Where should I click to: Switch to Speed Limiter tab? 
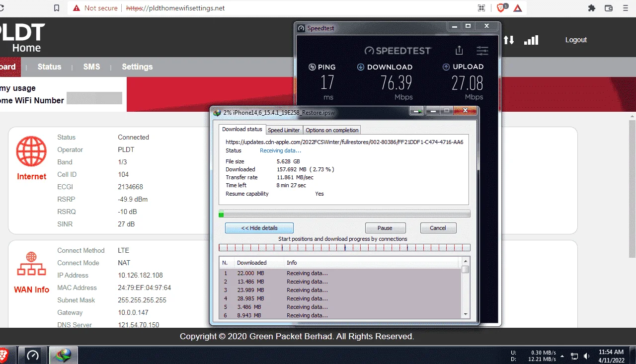coord(284,130)
